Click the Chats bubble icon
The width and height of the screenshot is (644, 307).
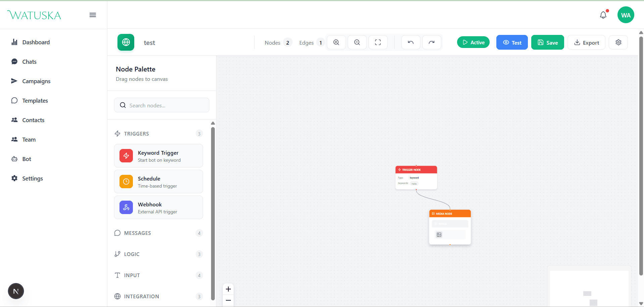(x=14, y=61)
